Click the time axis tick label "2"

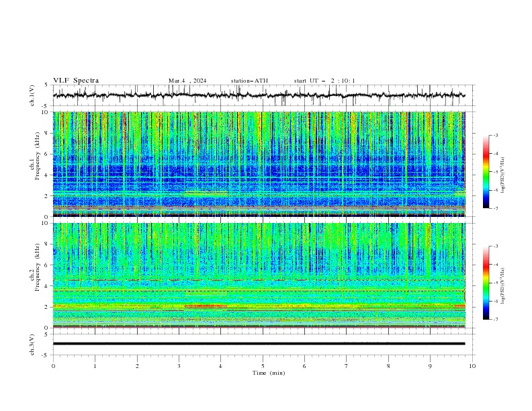point(137,366)
